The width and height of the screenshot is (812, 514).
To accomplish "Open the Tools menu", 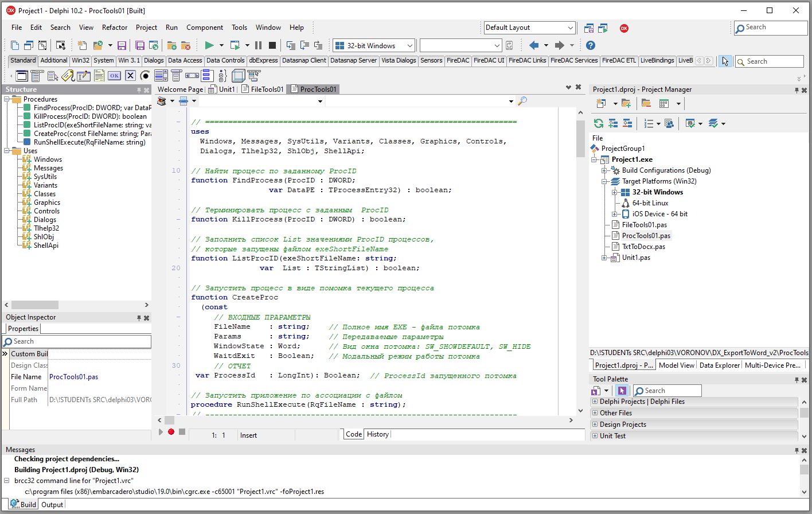I will 239,28.
